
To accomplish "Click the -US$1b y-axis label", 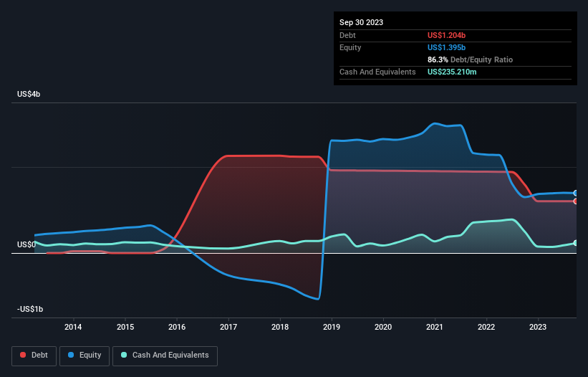I will pyautogui.click(x=30, y=309).
